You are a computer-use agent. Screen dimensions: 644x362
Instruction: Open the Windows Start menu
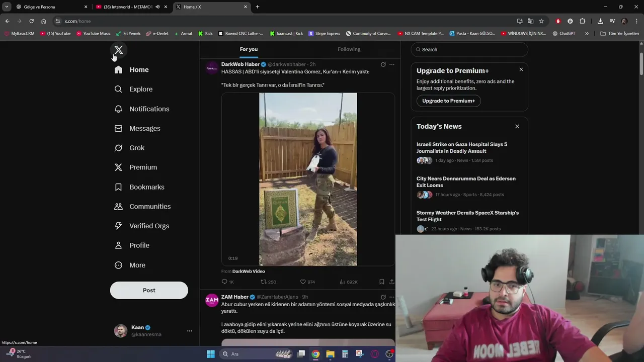211,354
